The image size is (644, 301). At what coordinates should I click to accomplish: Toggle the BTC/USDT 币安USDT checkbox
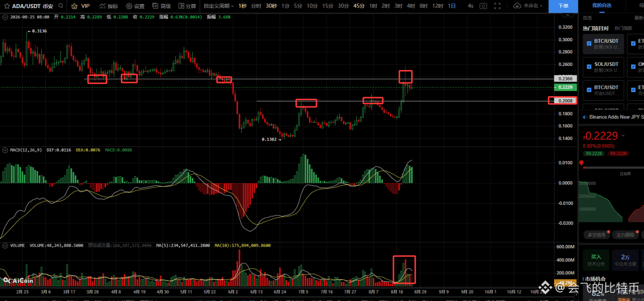click(589, 90)
